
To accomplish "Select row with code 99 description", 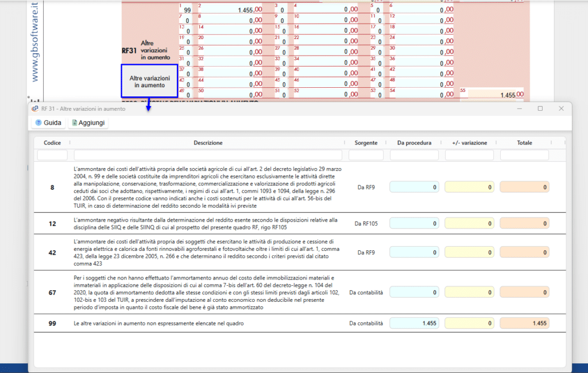I will click(158, 323).
